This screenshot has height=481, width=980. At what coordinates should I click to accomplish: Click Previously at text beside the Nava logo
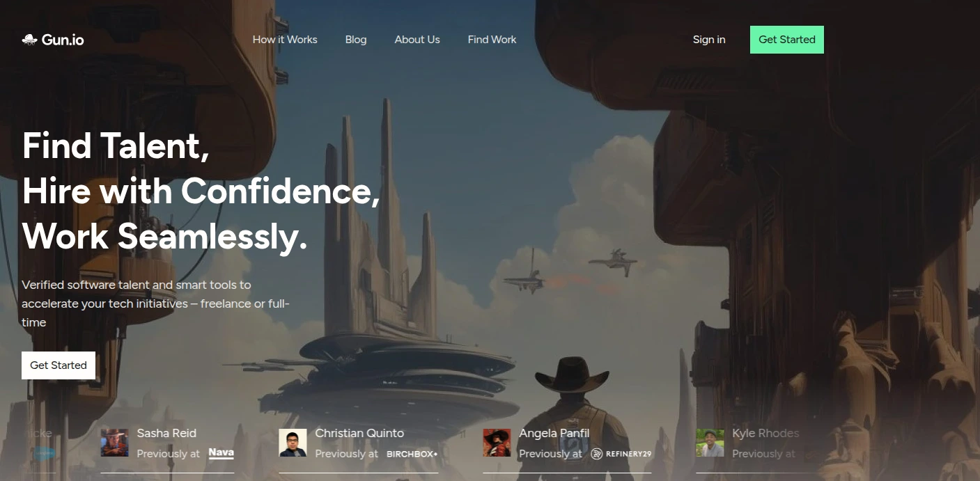click(168, 454)
